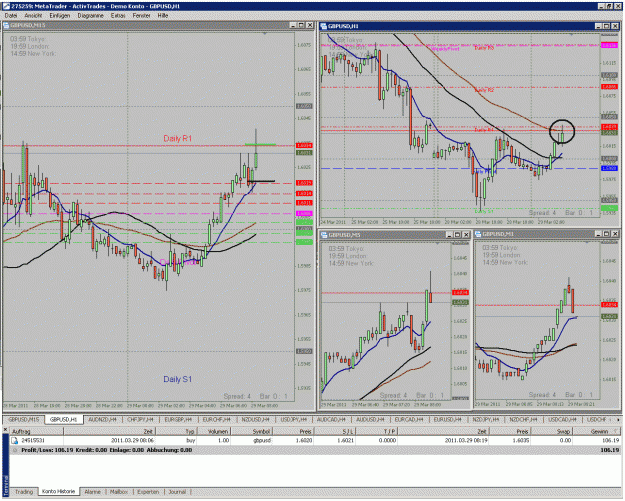The height and width of the screenshot is (501, 625).
Task: Open the Journal tab in Terminal
Action: point(177,492)
